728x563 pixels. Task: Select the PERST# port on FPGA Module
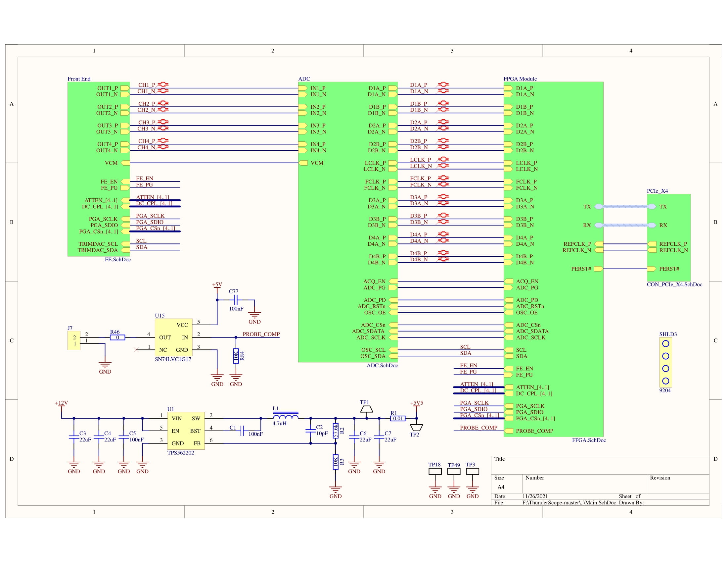598,269
